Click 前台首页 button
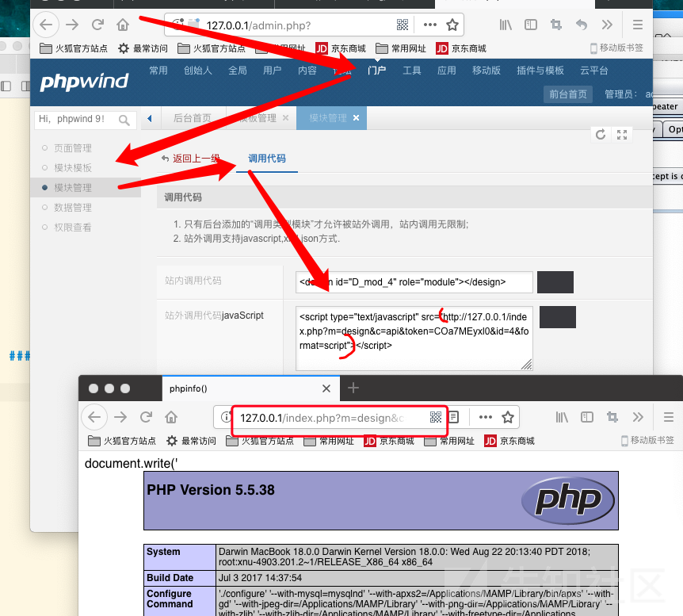This screenshot has height=616, width=683. (567, 94)
